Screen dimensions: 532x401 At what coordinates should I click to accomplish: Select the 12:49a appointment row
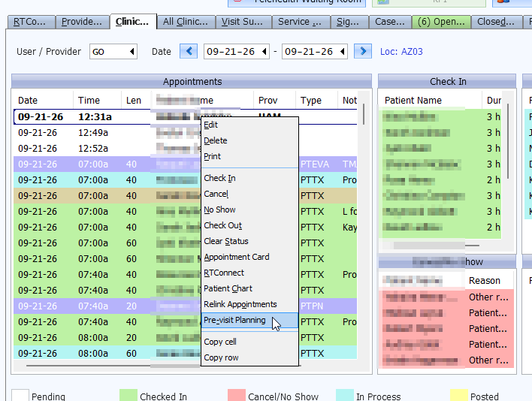(186, 133)
